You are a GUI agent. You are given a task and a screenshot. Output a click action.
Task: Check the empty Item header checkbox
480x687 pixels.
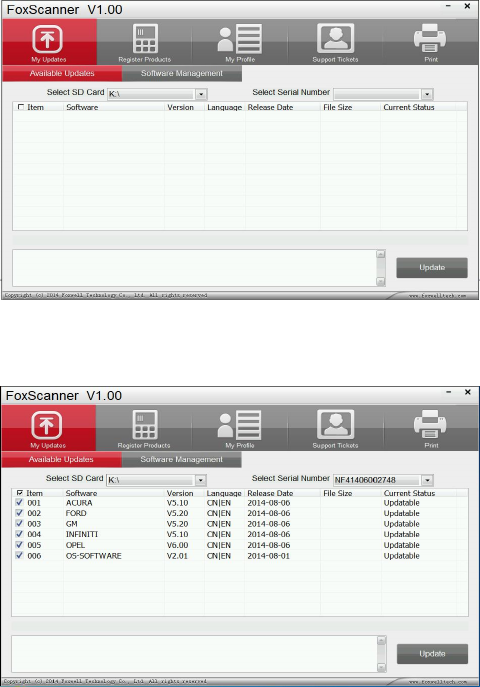[21, 107]
